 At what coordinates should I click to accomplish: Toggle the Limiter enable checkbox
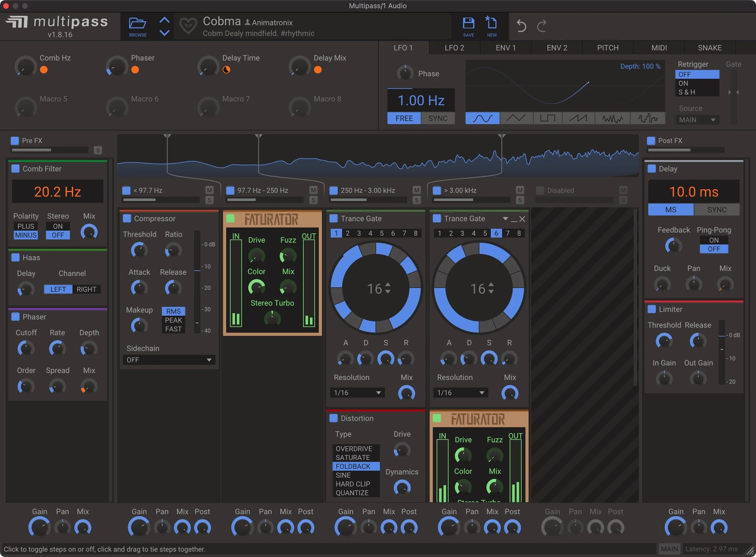pyautogui.click(x=652, y=309)
